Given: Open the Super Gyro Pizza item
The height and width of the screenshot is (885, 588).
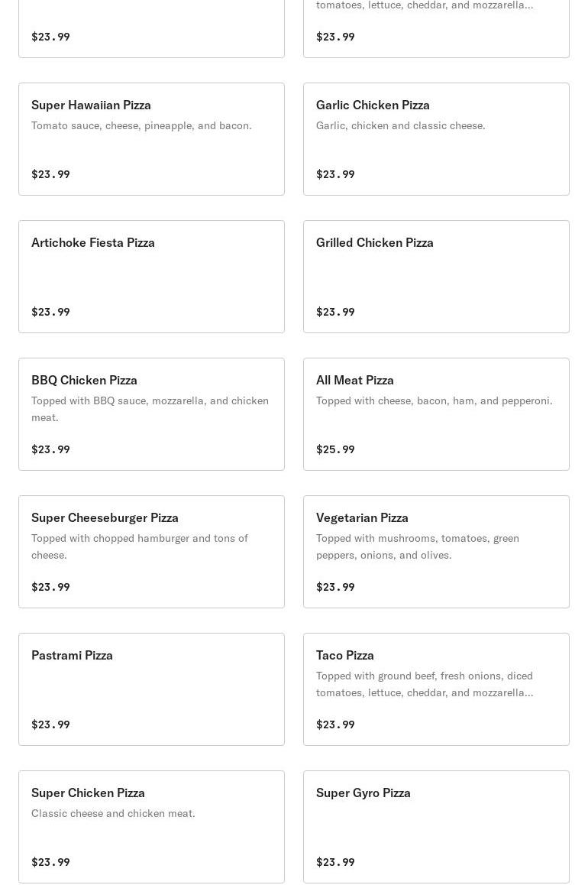Looking at the screenshot, I should point(436,827).
